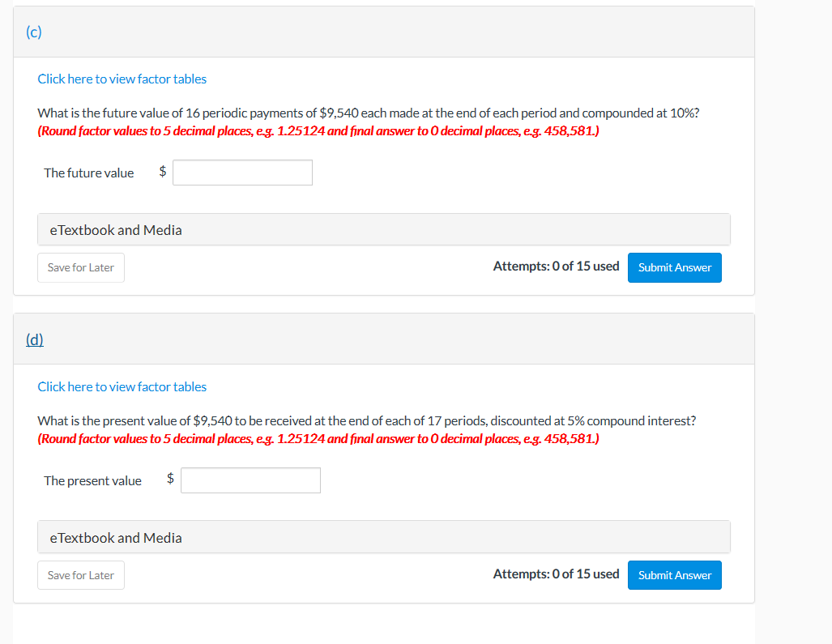Click the present value input field
Screen dimensions: 832x644
click(x=250, y=480)
